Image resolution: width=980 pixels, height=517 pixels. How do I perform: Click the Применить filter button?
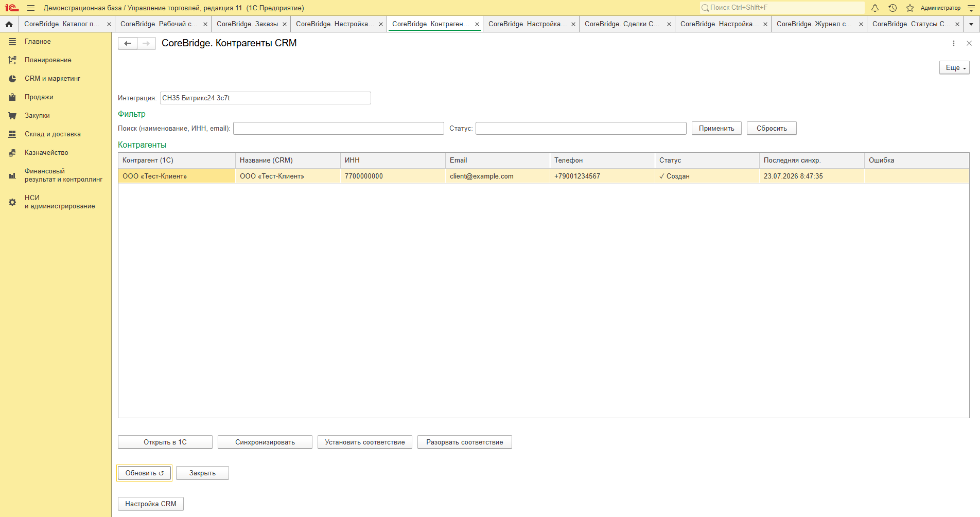coord(716,128)
